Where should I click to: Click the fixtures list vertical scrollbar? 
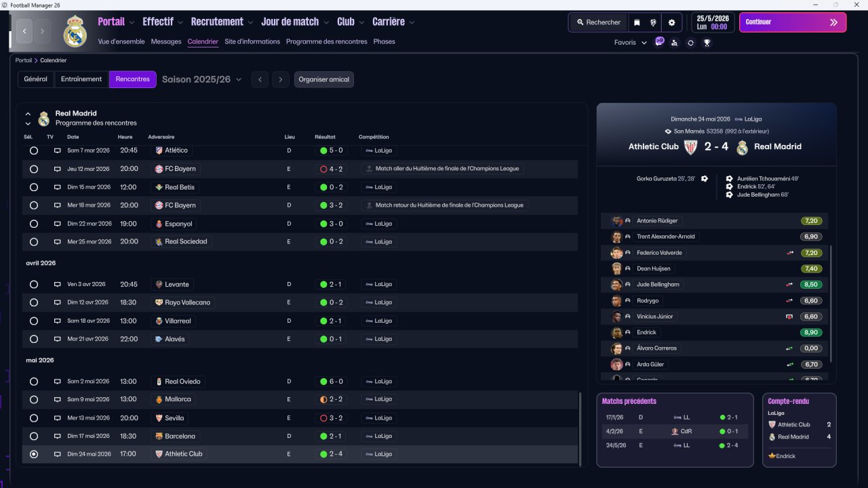coord(580,428)
